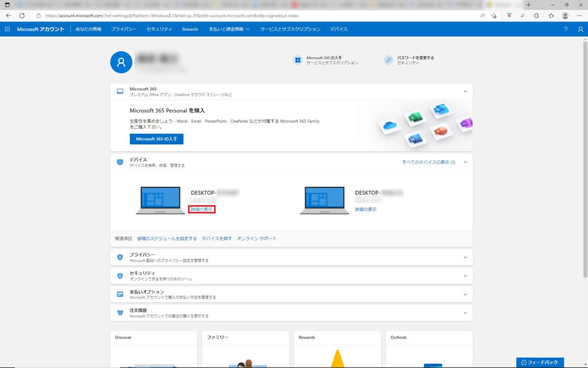Expand the プライバシー section
The height and width of the screenshot is (368, 588).
tap(465, 258)
